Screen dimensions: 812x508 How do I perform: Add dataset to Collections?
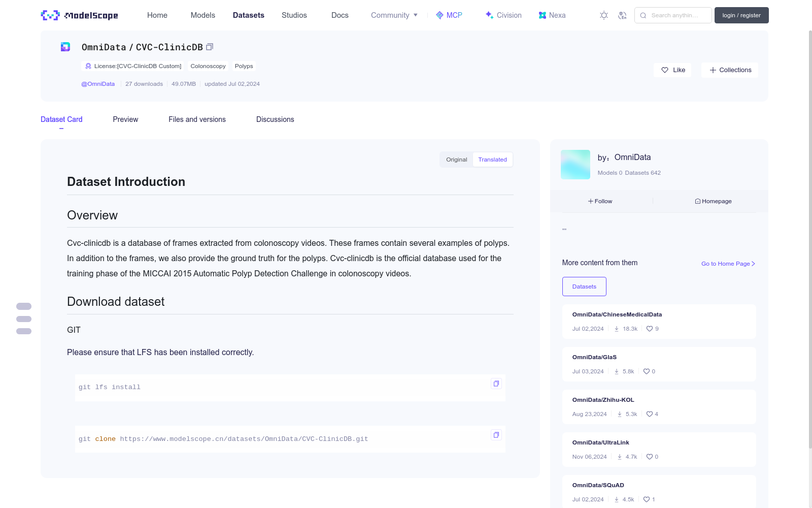pyautogui.click(x=730, y=70)
